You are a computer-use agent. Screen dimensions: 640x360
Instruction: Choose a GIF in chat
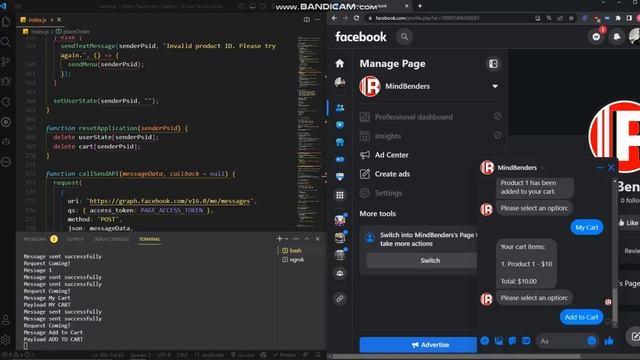(526, 341)
